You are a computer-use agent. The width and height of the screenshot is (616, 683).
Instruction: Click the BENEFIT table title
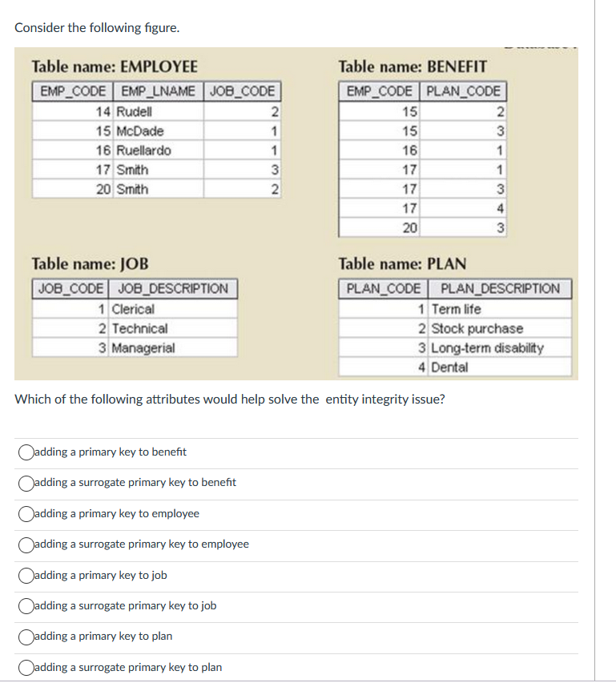(x=411, y=66)
